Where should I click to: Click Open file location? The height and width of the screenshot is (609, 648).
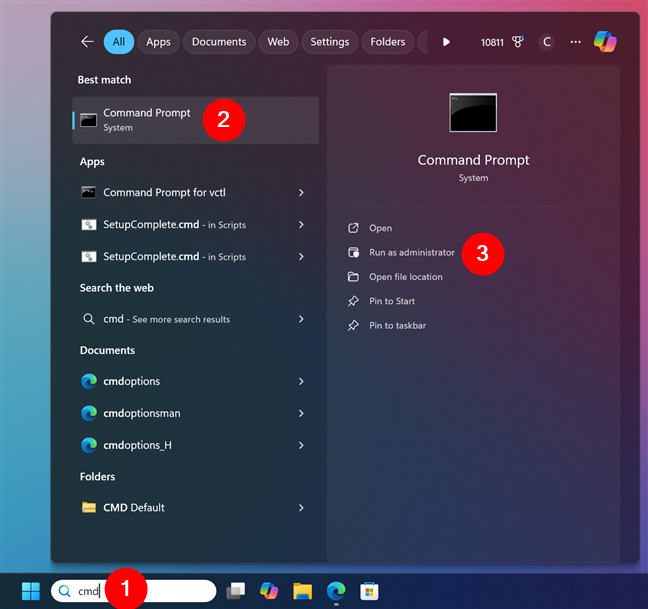click(405, 277)
